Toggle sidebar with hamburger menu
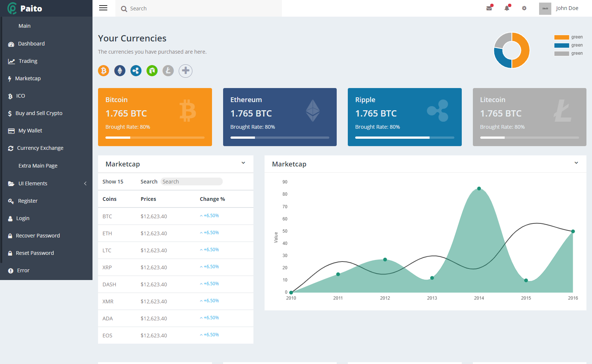 coord(103,8)
